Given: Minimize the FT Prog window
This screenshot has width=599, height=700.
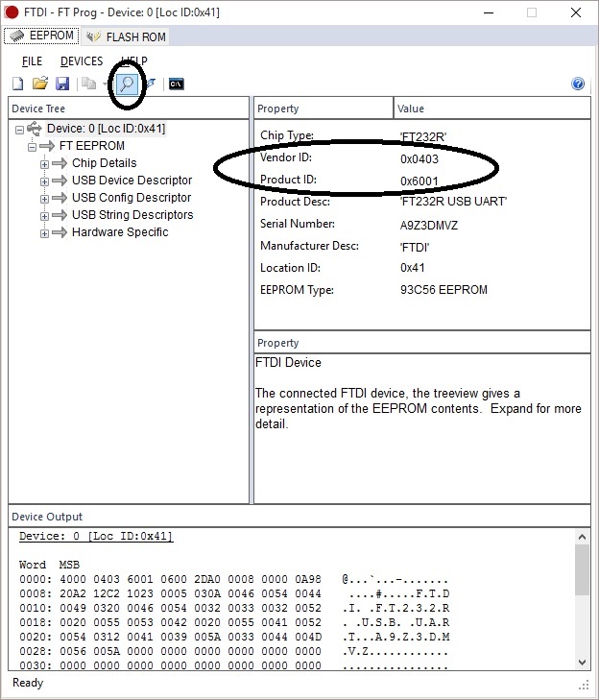Looking at the screenshot, I should pos(489,12).
